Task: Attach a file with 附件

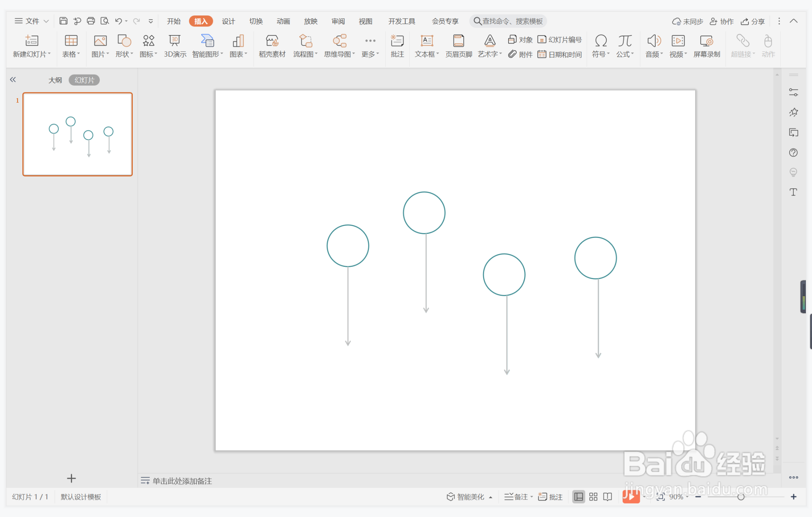Action: pyautogui.click(x=520, y=54)
